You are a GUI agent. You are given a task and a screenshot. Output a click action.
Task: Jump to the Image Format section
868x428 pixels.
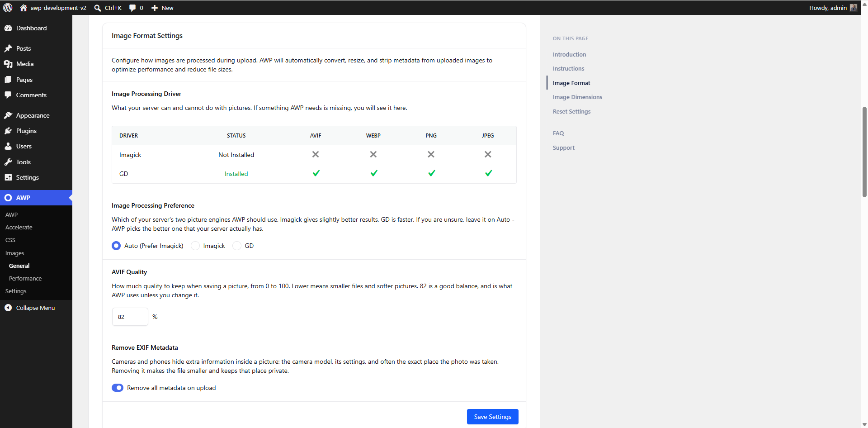(x=571, y=83)
